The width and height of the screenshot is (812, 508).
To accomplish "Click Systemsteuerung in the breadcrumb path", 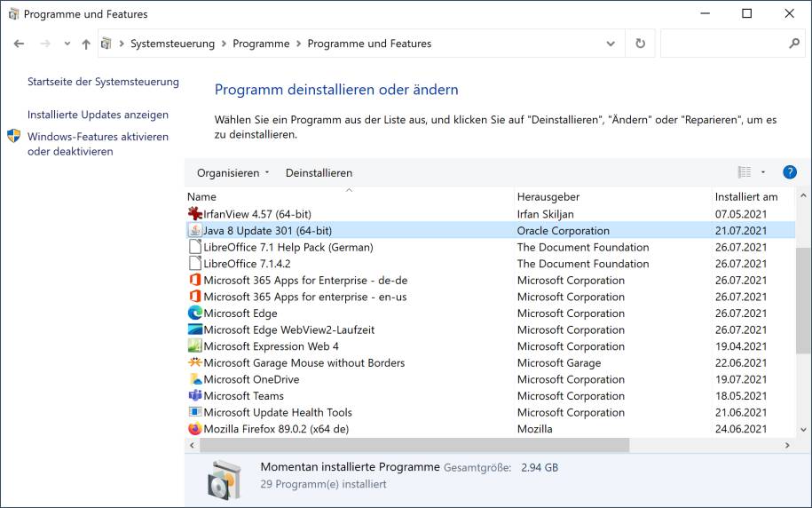I will click(172, 44).
